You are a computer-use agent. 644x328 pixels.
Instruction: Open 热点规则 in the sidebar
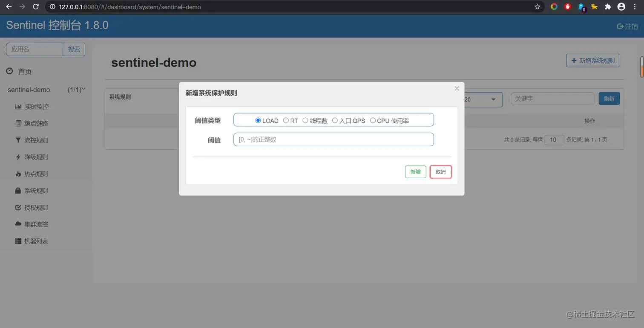pyautogui.click(x=32, y=174)
